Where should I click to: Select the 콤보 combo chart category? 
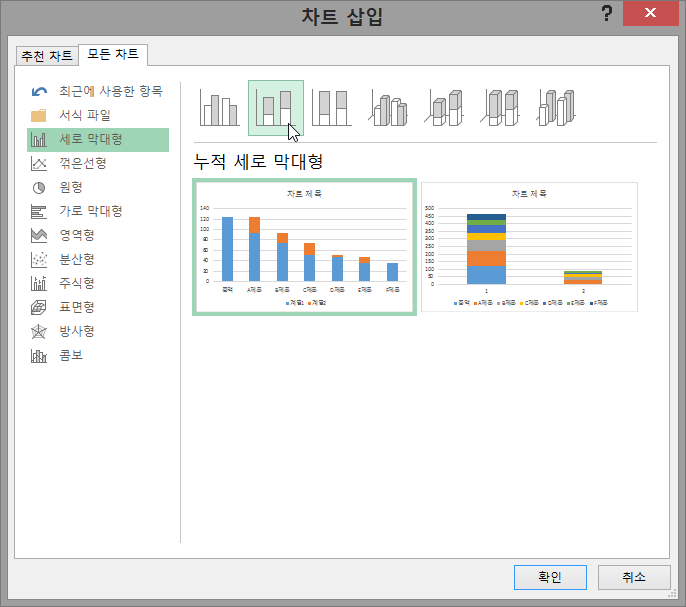(70, 355)
